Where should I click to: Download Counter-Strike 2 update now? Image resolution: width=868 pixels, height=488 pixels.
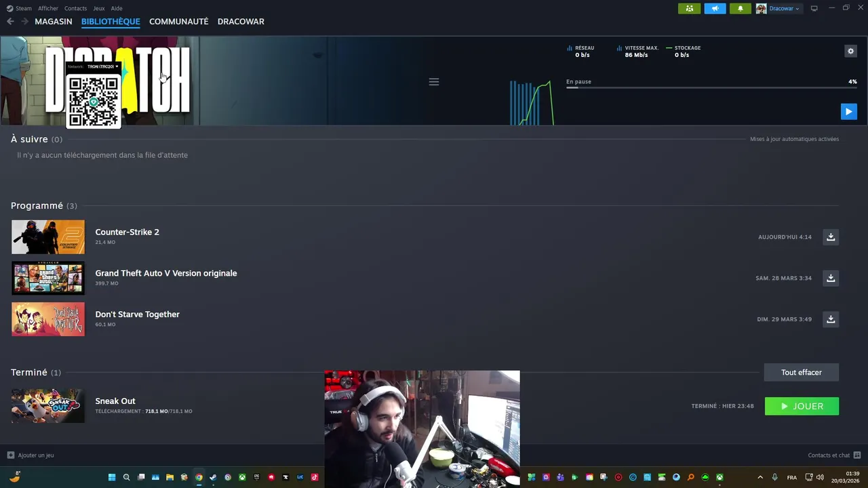pyautogui.click(x=831, y=237)
